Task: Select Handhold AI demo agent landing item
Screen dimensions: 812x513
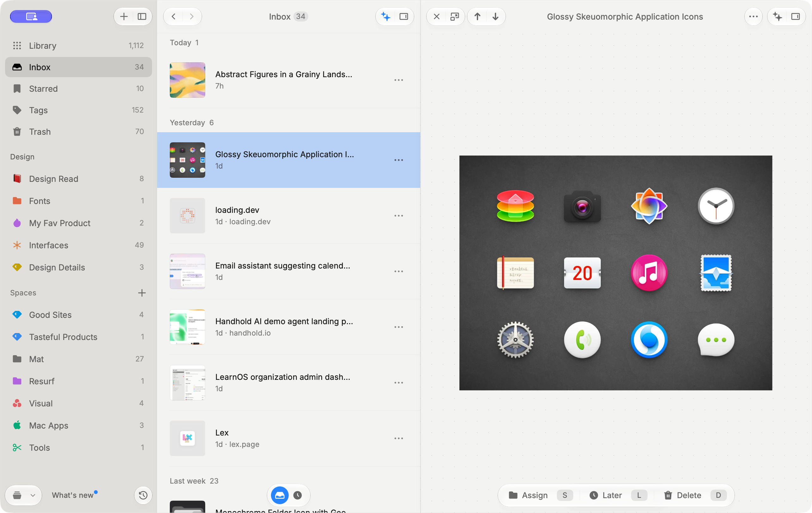Action: (x=289, y=327)
